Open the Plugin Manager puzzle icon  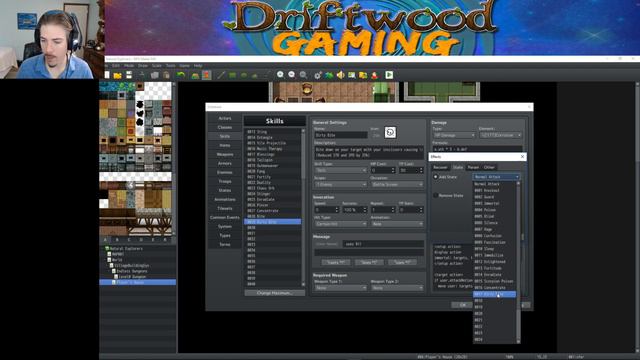pyautogui.click(x=329, y=75)
